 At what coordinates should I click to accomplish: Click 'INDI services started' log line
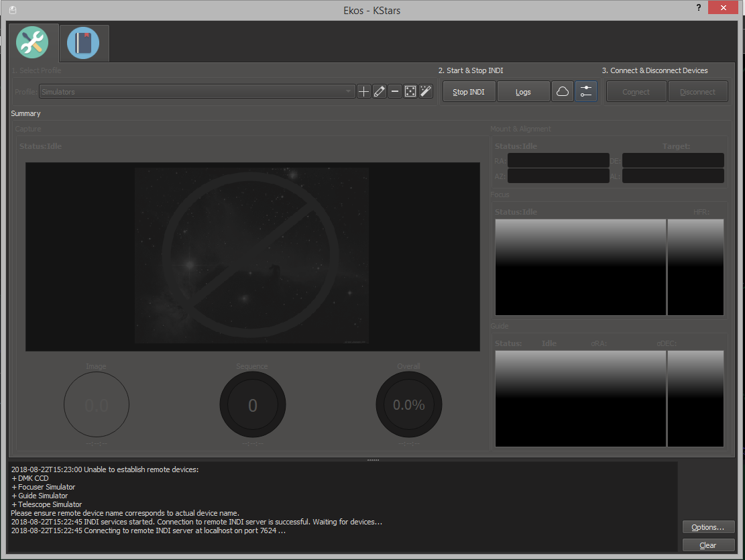[196, 522]
